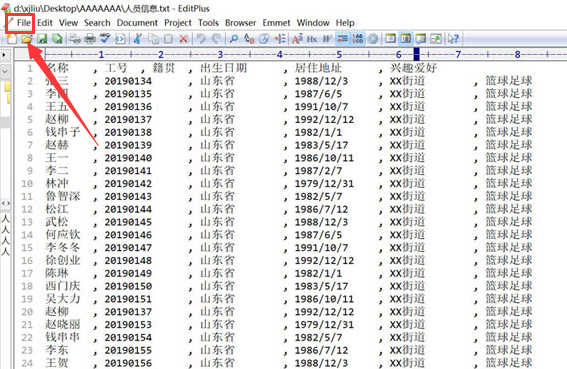The height and width of the screenshot is (369, 567).
Task: Run the ABC spell check icon
Action: [x=105, y=38]
